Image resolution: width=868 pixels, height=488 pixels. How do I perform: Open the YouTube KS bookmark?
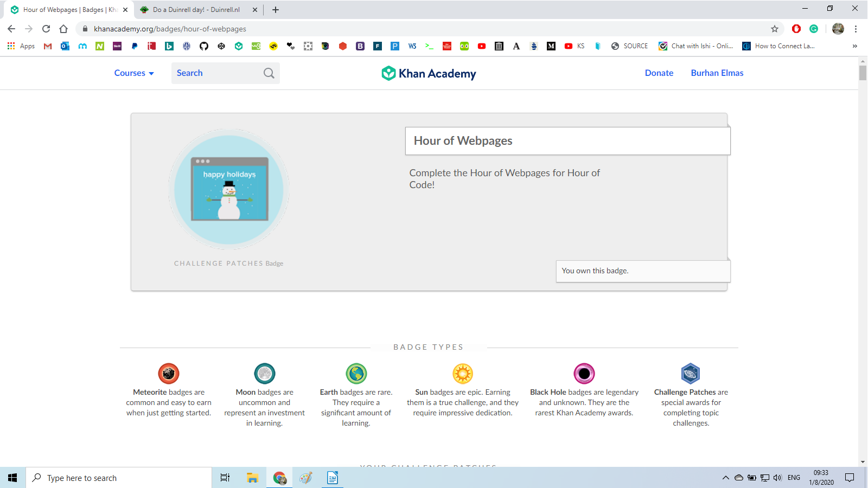(575, 46)
